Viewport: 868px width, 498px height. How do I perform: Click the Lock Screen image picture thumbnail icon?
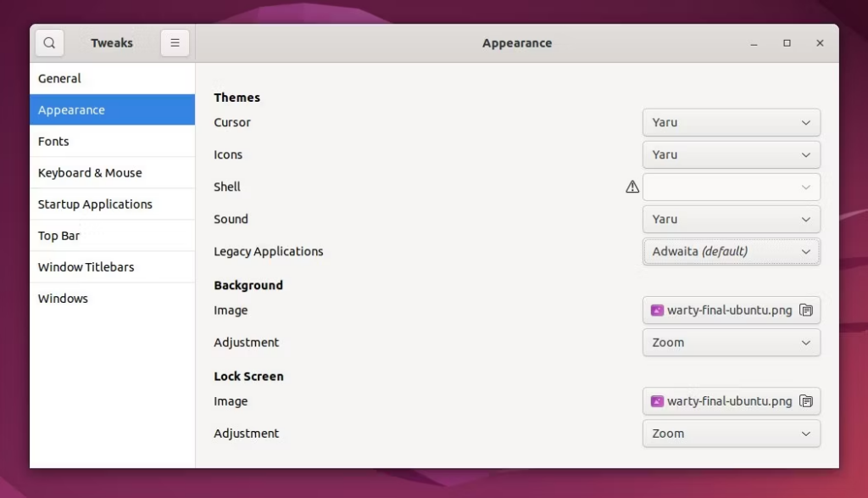pyautogui.click(x=657, y=401)
